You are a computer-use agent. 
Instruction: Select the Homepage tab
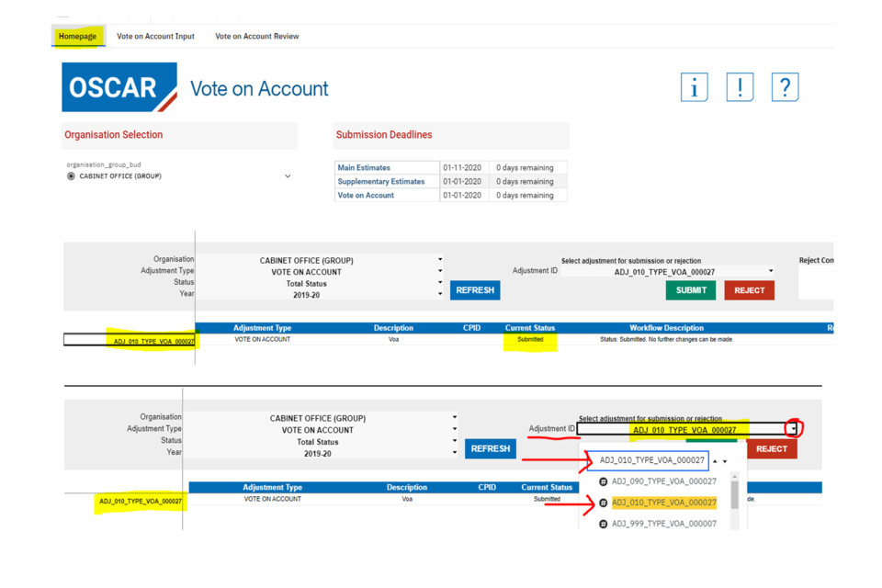[77, 37]
